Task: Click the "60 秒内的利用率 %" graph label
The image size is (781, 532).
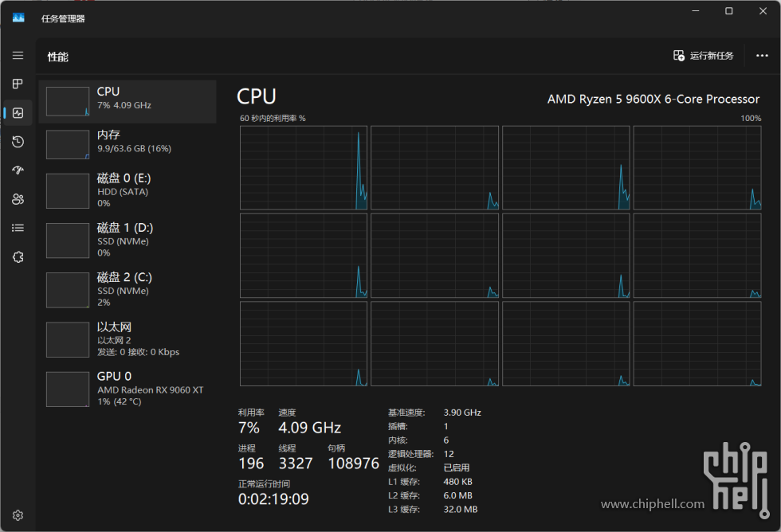Action: 273,119
